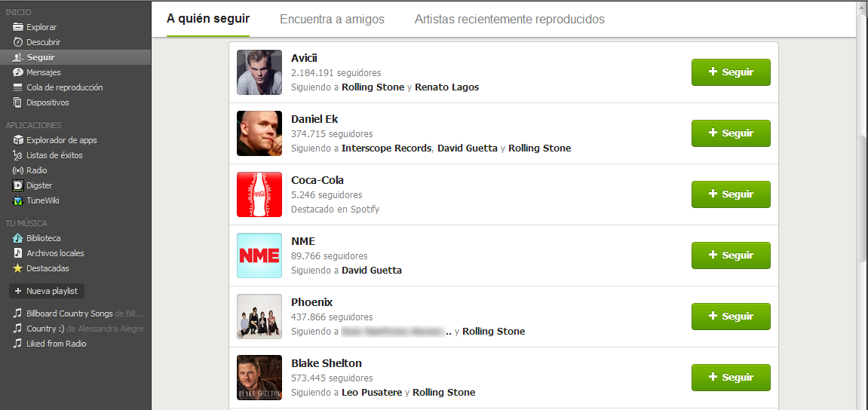
Task: Open Descubrir compass icon item
Action: click(x=43, y=42)
